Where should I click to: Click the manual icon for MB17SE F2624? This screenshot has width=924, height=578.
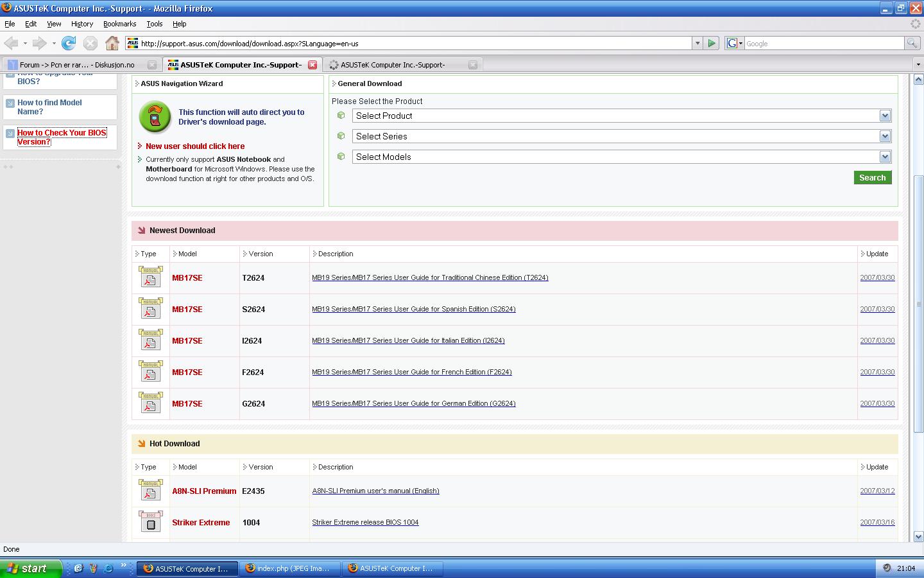[150, 372]
